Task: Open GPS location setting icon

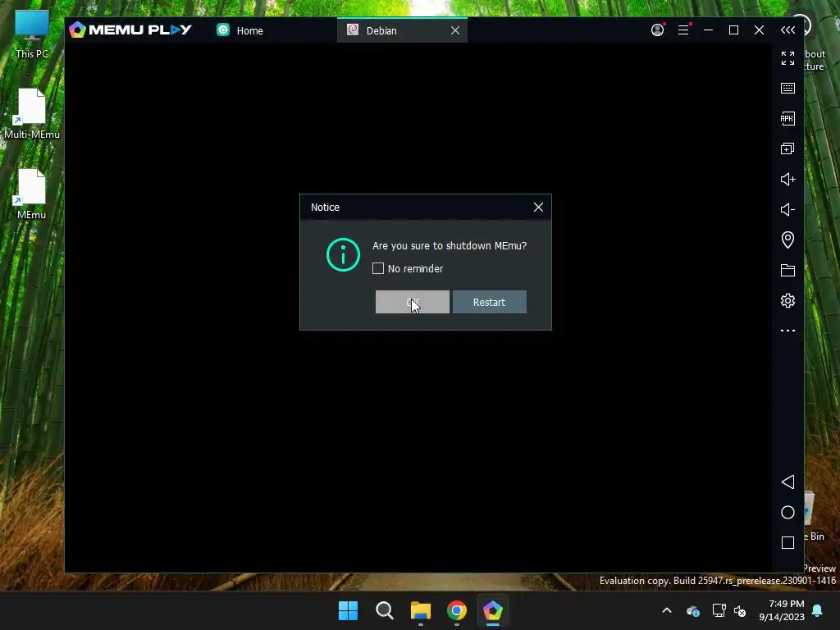Action: click(x=787, y=240)
